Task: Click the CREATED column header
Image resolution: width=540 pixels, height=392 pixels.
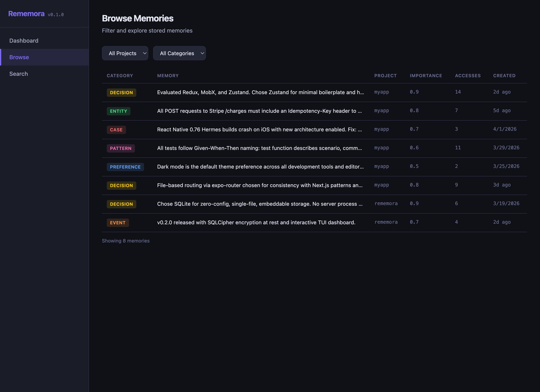Action: (504, 76)
